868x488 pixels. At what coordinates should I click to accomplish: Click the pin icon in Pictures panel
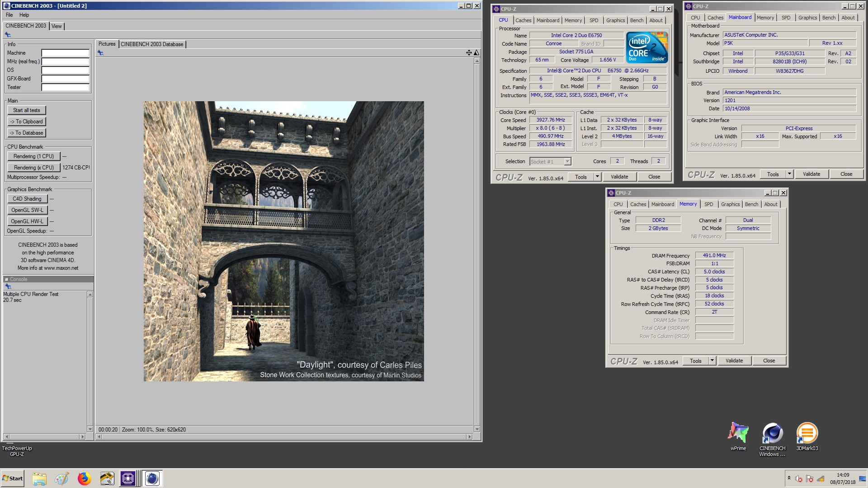click(100, 53)
